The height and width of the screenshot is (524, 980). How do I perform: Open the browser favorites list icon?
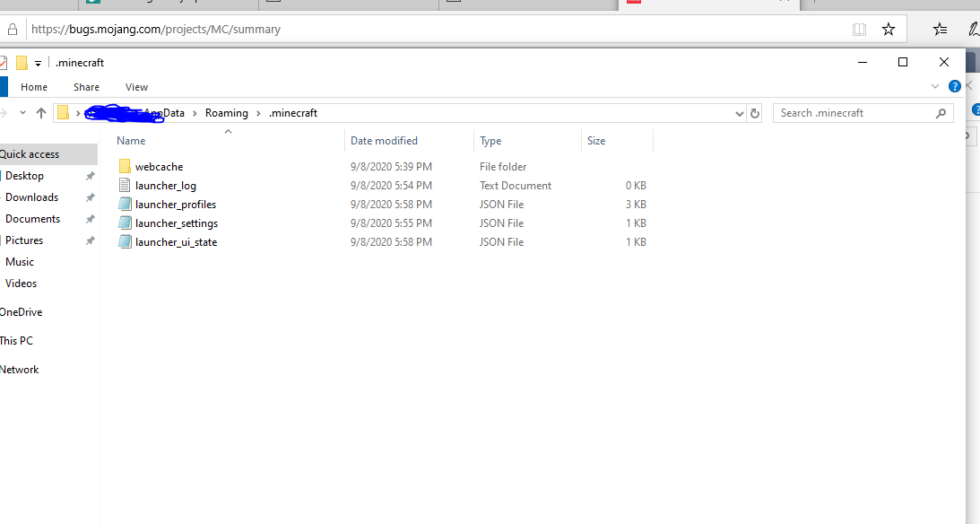pyautogui.click(x=940, y=29)
